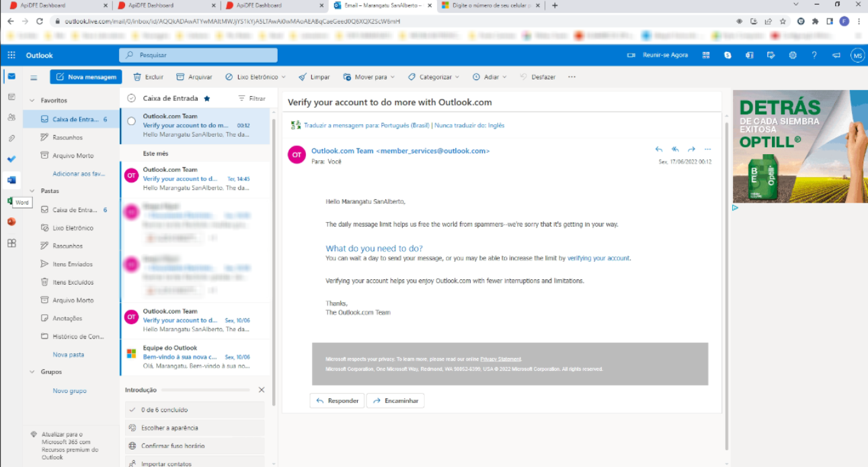The height and width of the screenshot is (467, 868).
Task: Click Arquivar in the toolbar
Action: click(194, 77)
